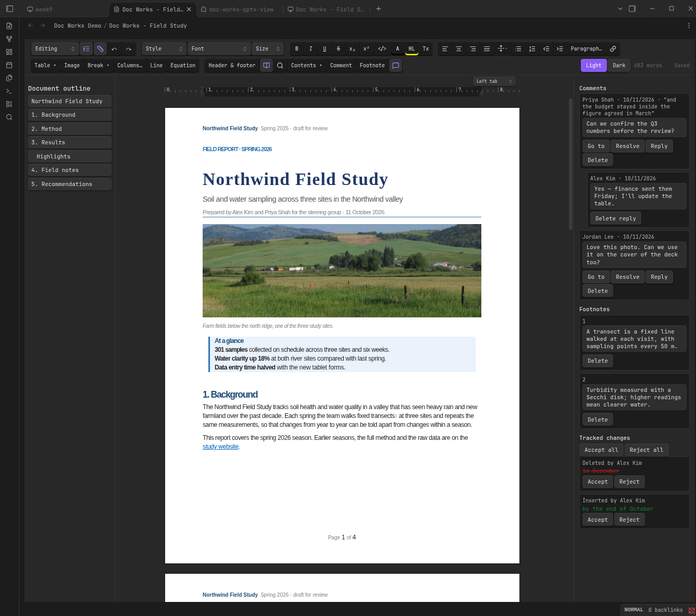The image size is (696, 616).
Task: Open the calendar icon in sidebar
Action: (x=9, y=65)
